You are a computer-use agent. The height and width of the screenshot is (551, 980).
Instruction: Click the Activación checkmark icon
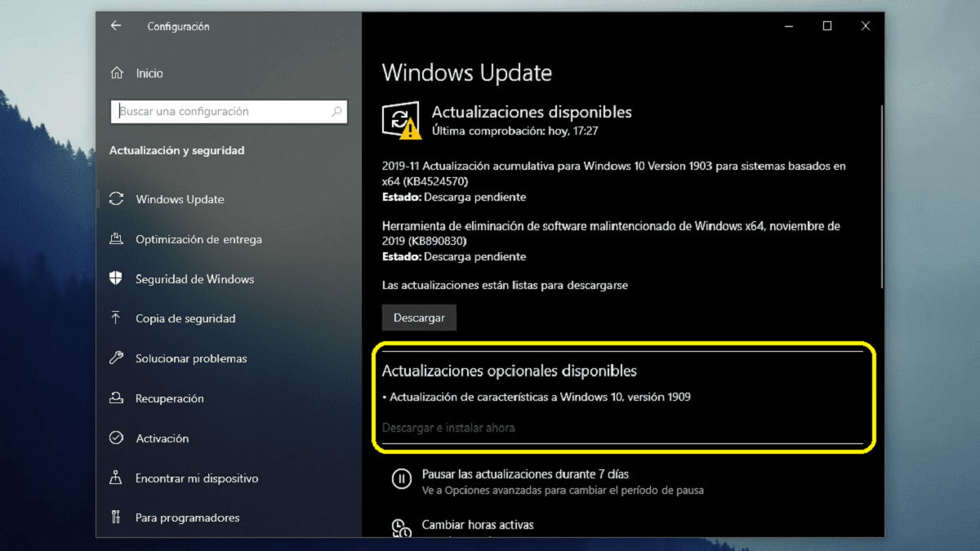[x=117, y=438]
